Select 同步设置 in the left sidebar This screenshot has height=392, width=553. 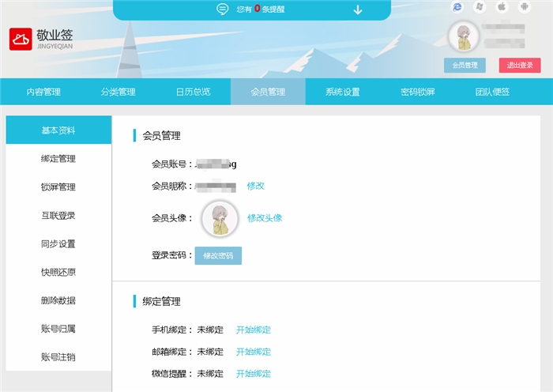(x=58, y=244)
